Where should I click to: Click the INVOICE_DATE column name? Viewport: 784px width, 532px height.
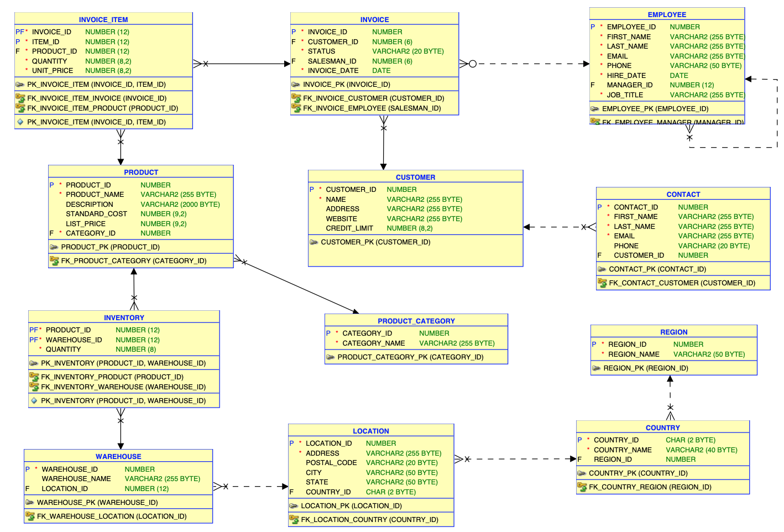pyautogui.click(x=333, y=71)
